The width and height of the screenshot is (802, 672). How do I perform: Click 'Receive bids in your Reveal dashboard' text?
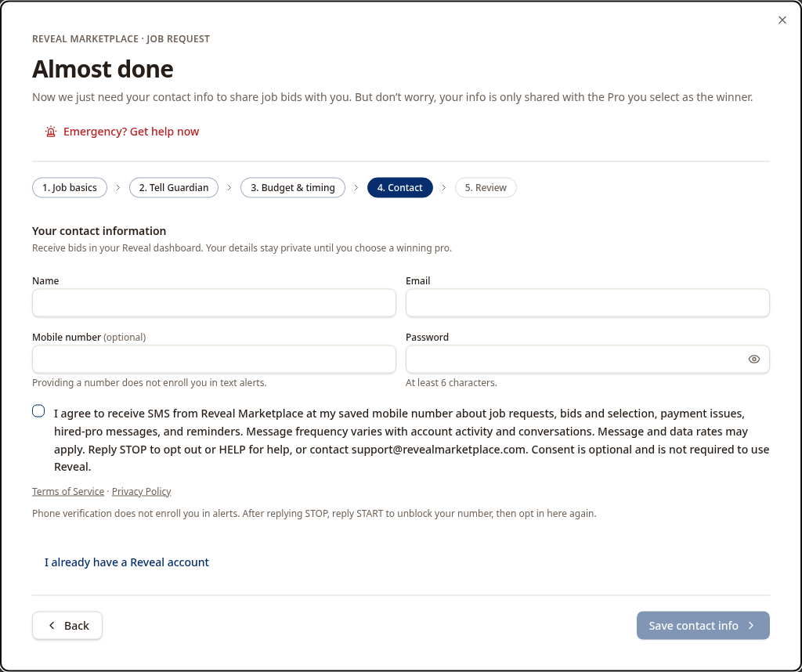pyautogui.click(x=242, y=248)
